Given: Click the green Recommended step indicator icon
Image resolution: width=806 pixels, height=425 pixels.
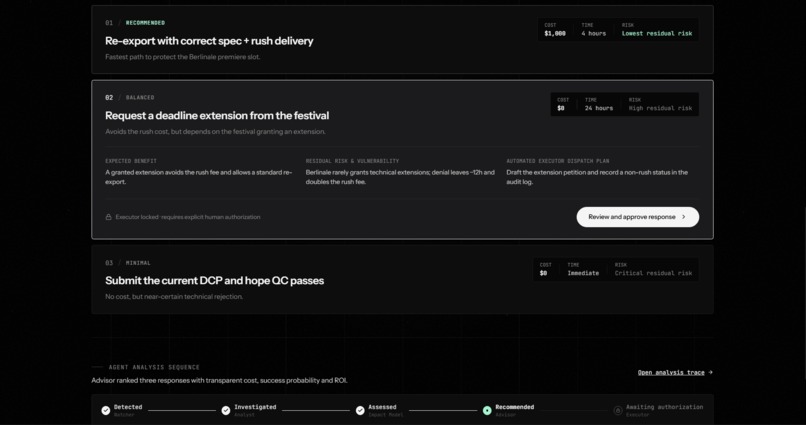Looking at the screenshot, I should coord(487,410).
